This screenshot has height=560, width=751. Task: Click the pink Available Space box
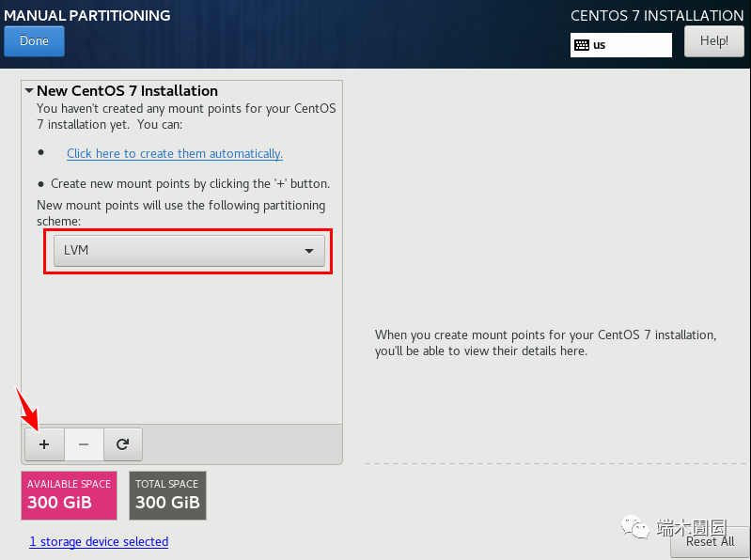point(69,495)
